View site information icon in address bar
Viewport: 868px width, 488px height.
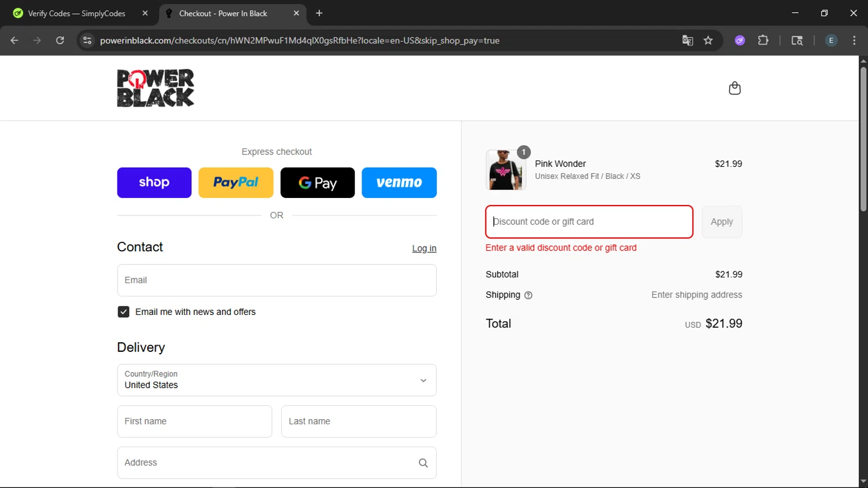coord(87,41)
